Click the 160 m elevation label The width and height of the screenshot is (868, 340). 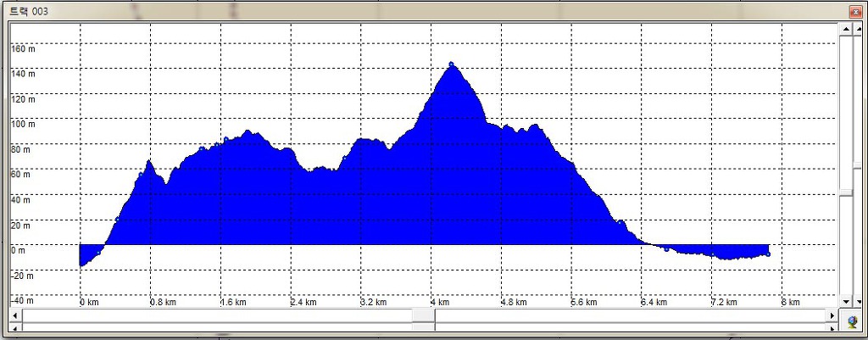point(23,48)
